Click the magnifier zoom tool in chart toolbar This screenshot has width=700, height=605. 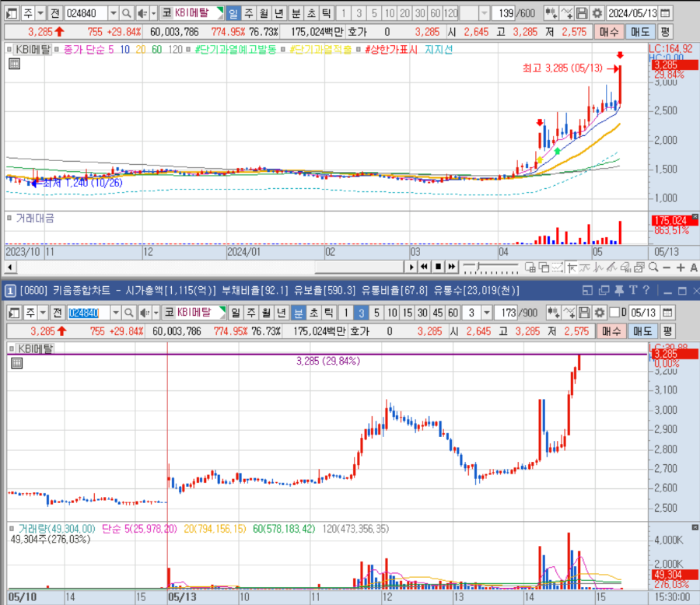tap(653, 268)
